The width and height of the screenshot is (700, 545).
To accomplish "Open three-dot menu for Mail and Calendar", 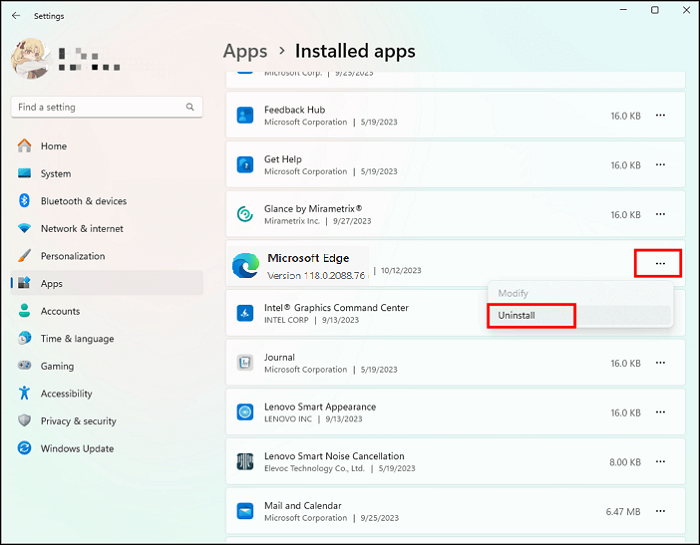I will (x=660, y=511).
